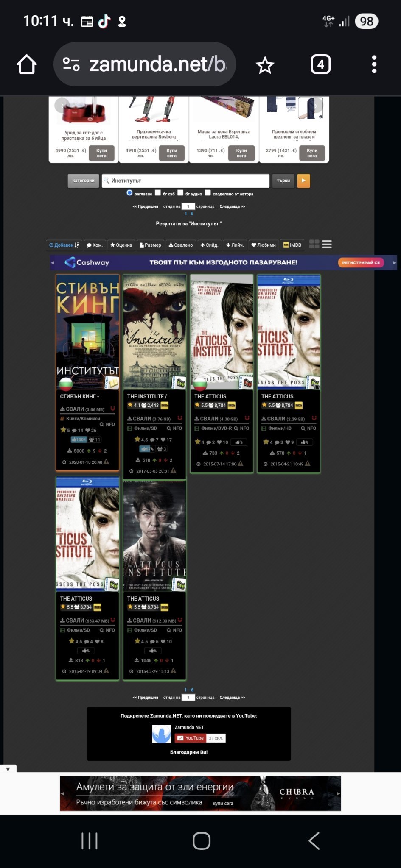The image size is (401, 868).
Task: Sort by 'Оценка' rating tab
Action: (121, 245)
